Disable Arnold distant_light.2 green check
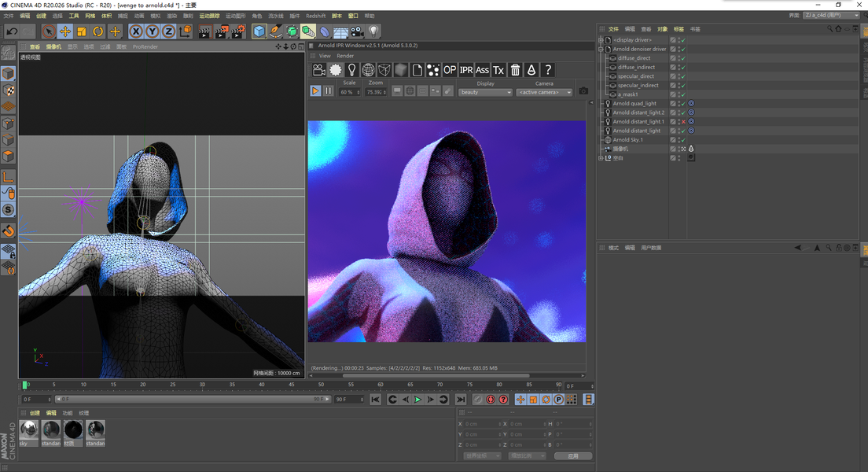Image resolution: width=868 pixels, height=472 pixels. [683, 112]
